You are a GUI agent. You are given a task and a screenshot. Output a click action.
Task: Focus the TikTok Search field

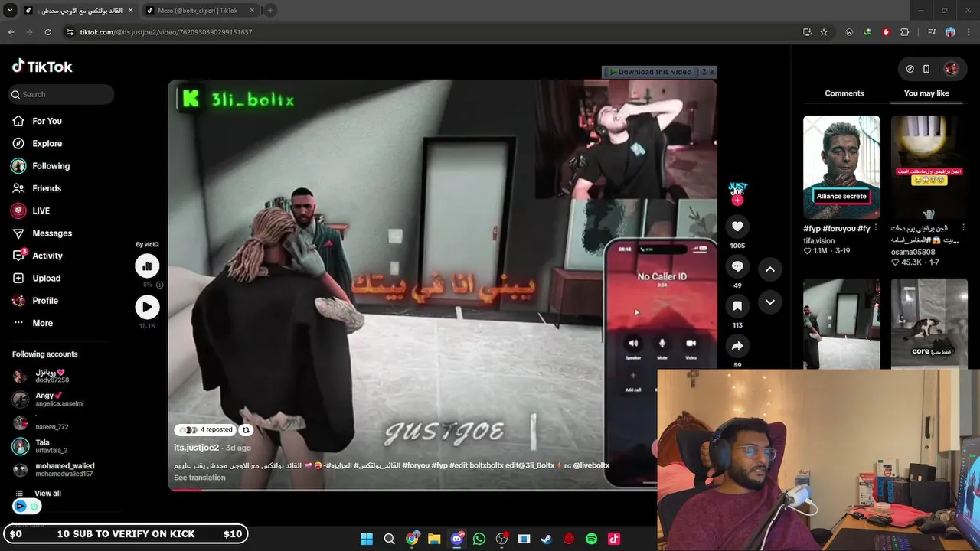coord(61,94)
